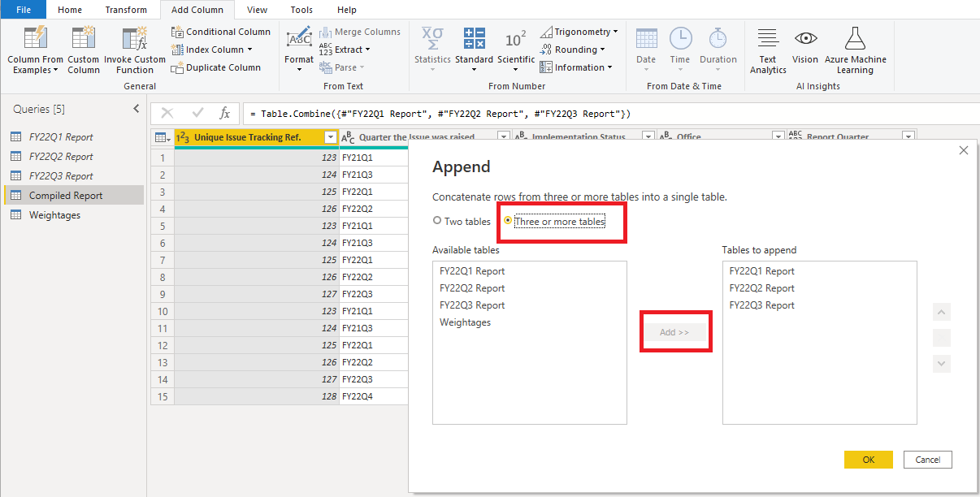Click the FY22Q4 cell in row 15
This screenshot has width=980, height=497.
click(374, 396)
